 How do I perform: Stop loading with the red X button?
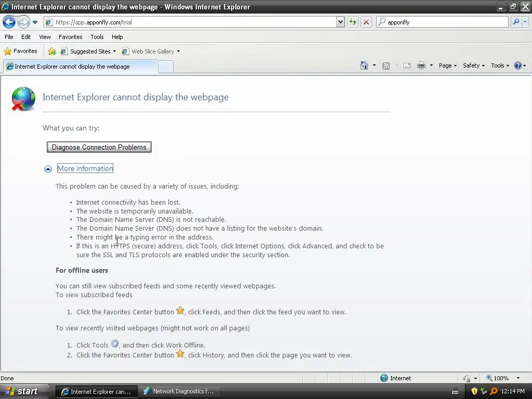(x=366, y=22)
